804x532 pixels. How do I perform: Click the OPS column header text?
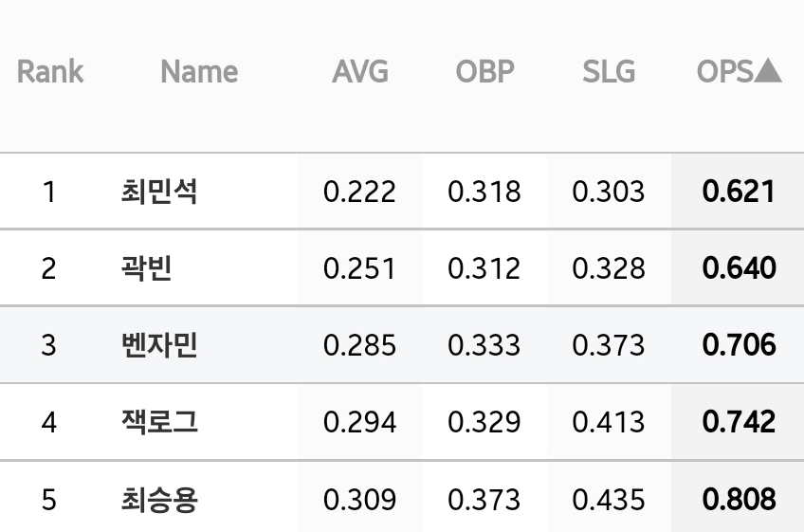725,71
